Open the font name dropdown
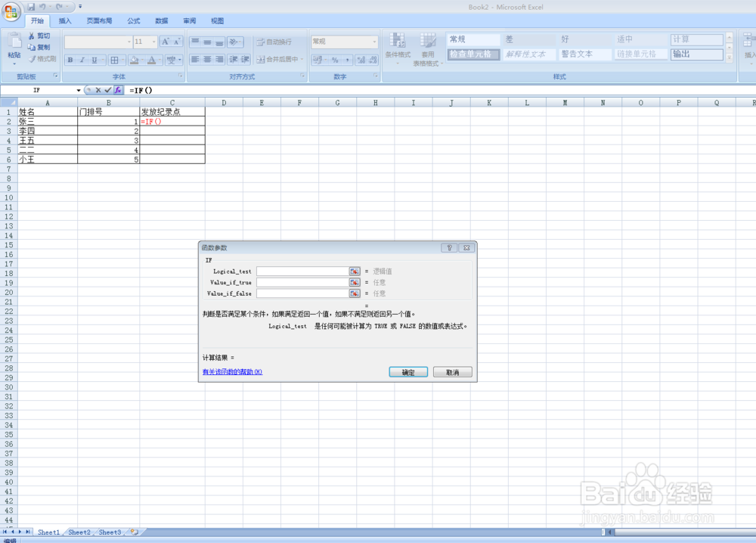This screenshot has width=756, height=543. point(129,42)
